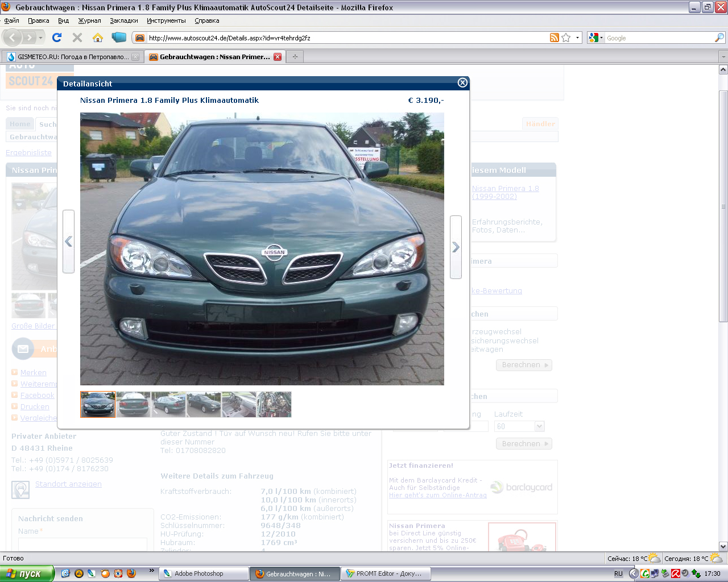Open the Справка menu
The image size is (728, 582).
[x=207, y=20]
